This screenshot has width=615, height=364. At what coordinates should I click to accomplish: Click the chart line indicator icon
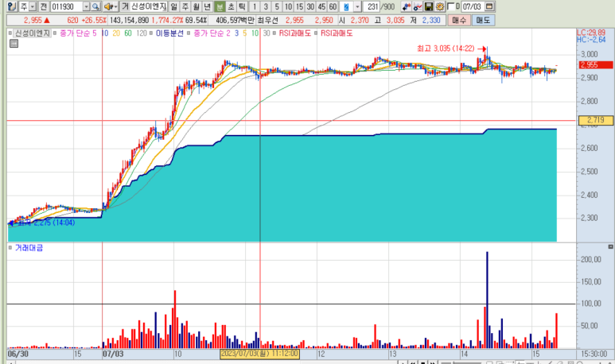click(418, 6)
